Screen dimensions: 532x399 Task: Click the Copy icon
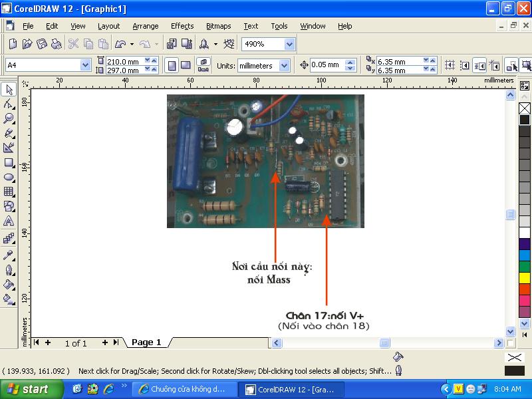(88, 44)
